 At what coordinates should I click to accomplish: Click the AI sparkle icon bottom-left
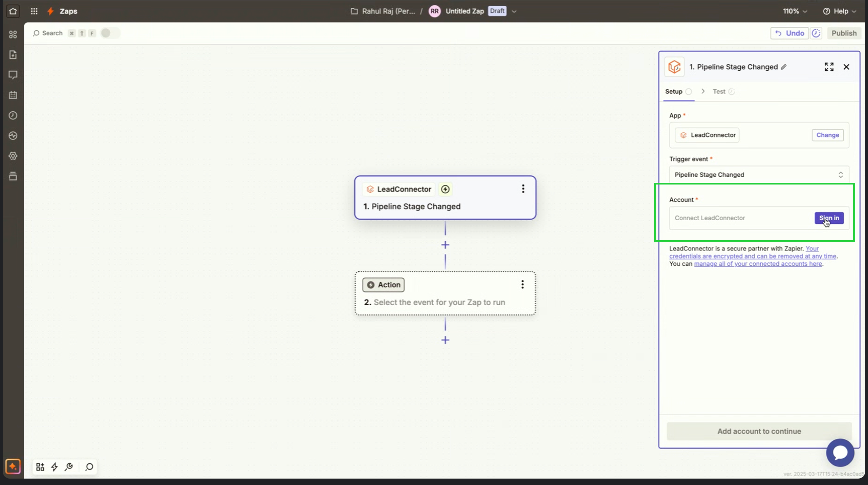click(13, 467)
